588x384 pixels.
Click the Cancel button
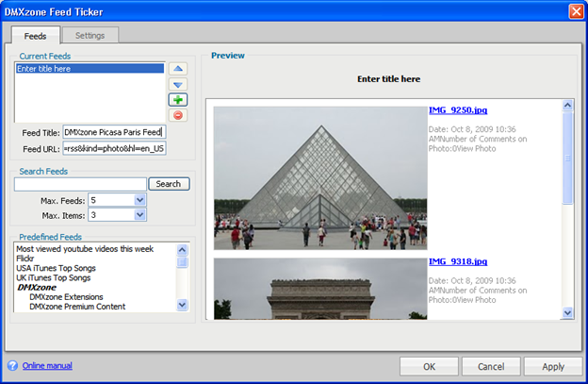click(x=491, y=366)
